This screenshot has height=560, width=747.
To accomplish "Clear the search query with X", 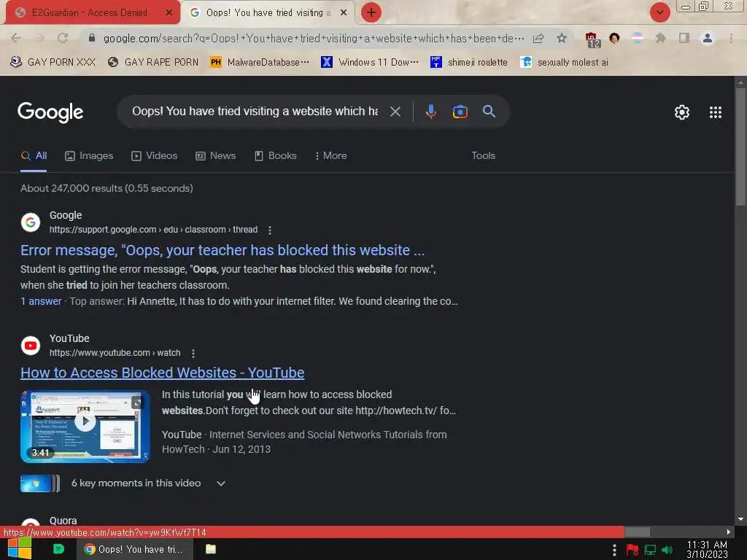I will [395, 112].
